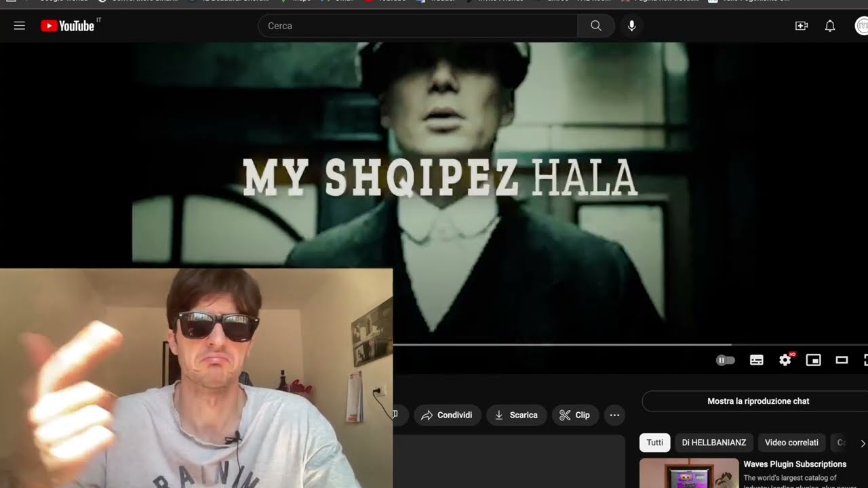Open the Waves Plugin Subscriptions title link
868x488 pixels.
tap(795, 464)
